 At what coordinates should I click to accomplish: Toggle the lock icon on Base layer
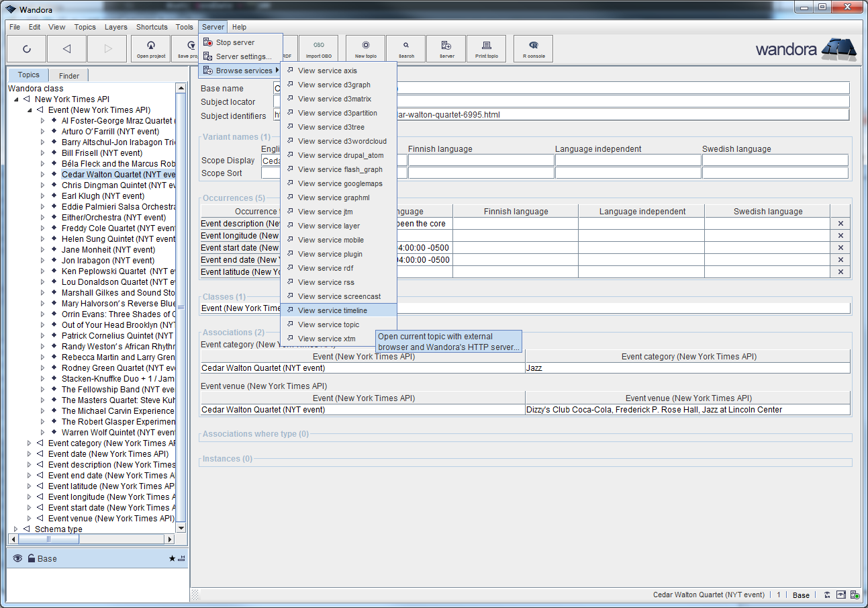(32, 558)
